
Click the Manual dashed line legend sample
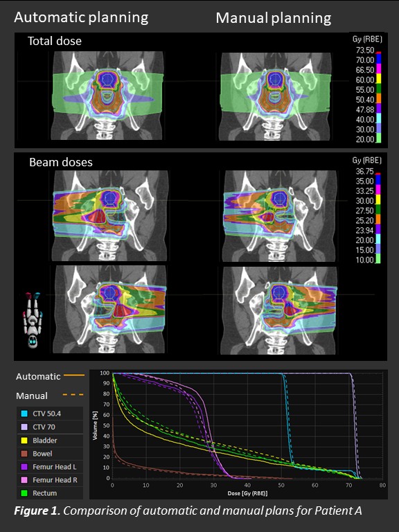(x=73, y=395)
